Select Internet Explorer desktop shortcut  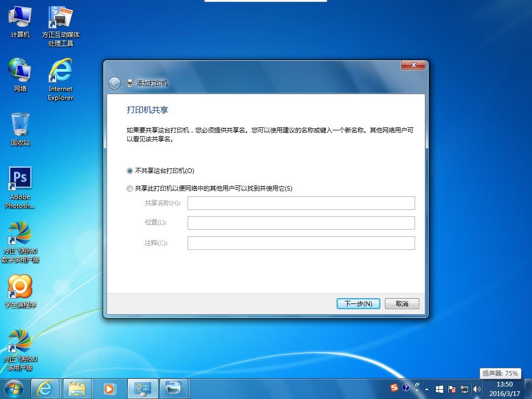(60, 79)
